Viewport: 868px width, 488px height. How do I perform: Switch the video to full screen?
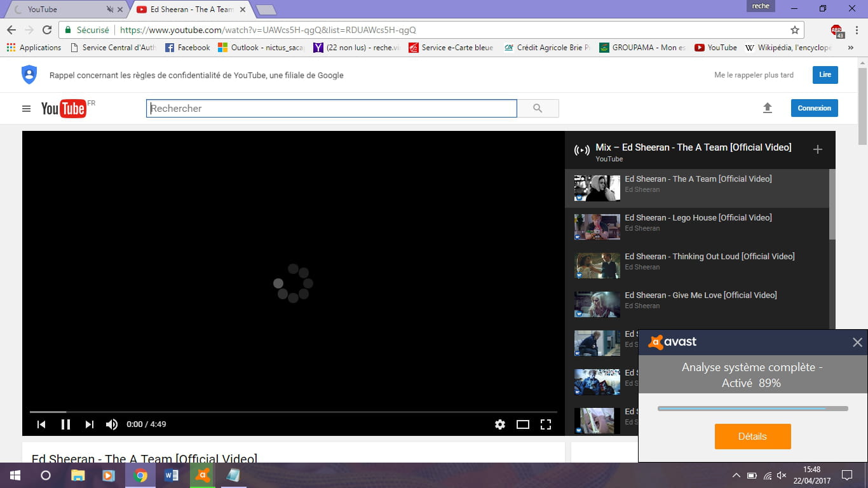tap(545, 424)
